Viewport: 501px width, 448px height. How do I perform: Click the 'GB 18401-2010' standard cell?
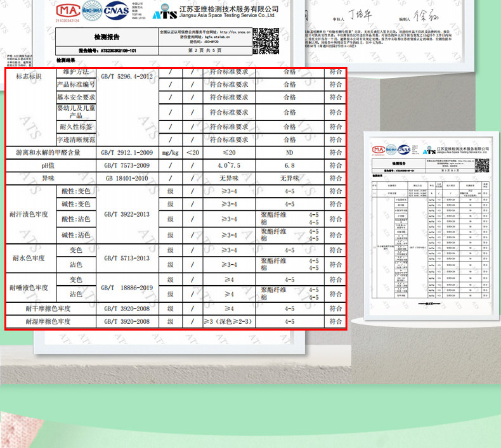pos(127,178)
